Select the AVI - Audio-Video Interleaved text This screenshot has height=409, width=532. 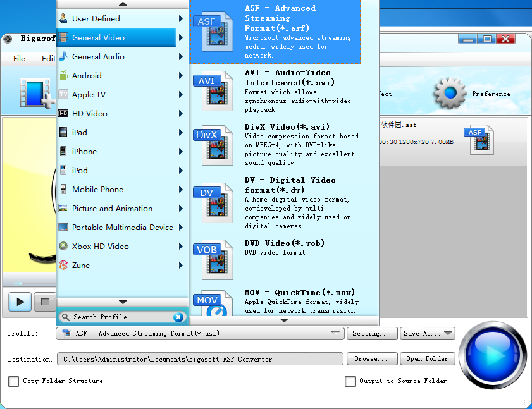point(290,77)
